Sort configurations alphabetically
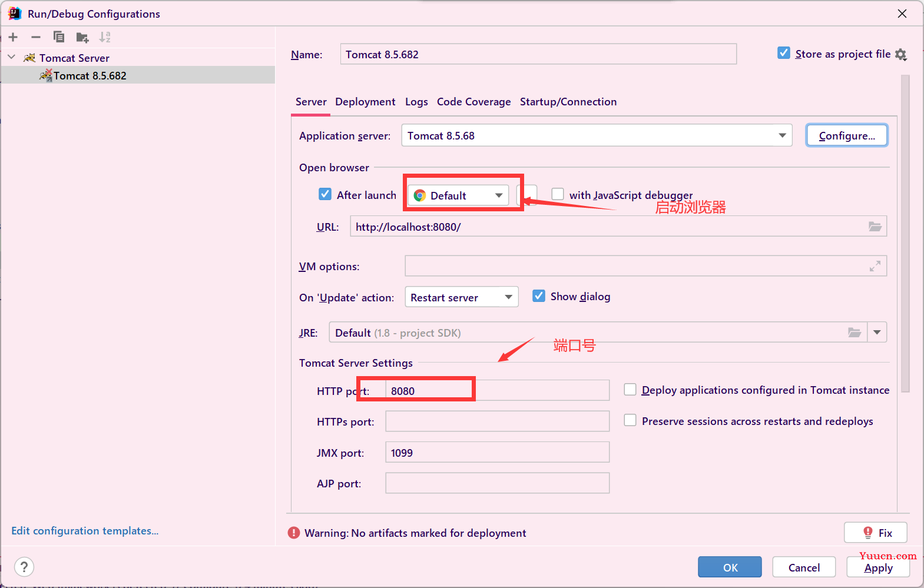 point(105,37)
